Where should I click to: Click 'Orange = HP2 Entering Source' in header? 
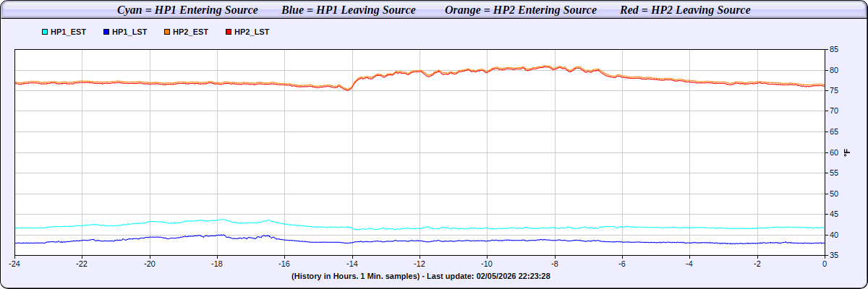[x=518, y=10]
